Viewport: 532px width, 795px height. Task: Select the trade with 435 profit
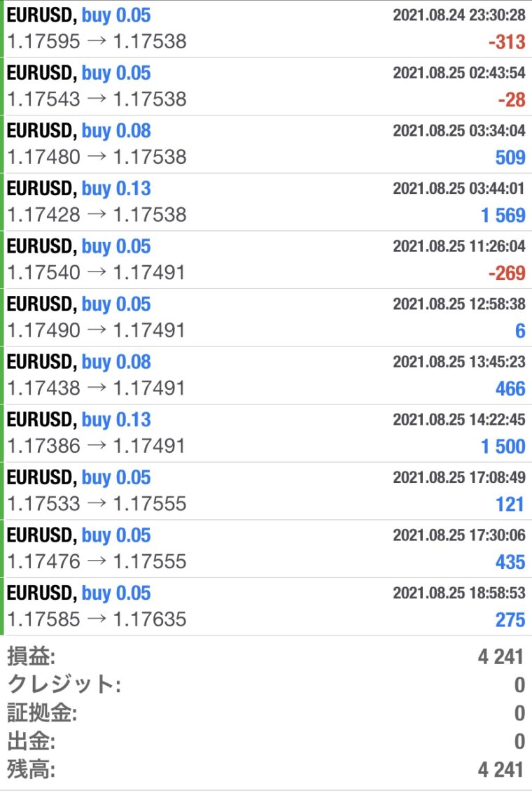pyautogui.click(x=266, y=549)
